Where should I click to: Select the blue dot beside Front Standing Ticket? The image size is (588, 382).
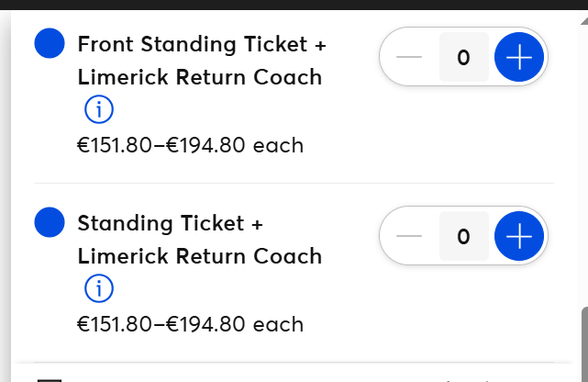point(50,43)
